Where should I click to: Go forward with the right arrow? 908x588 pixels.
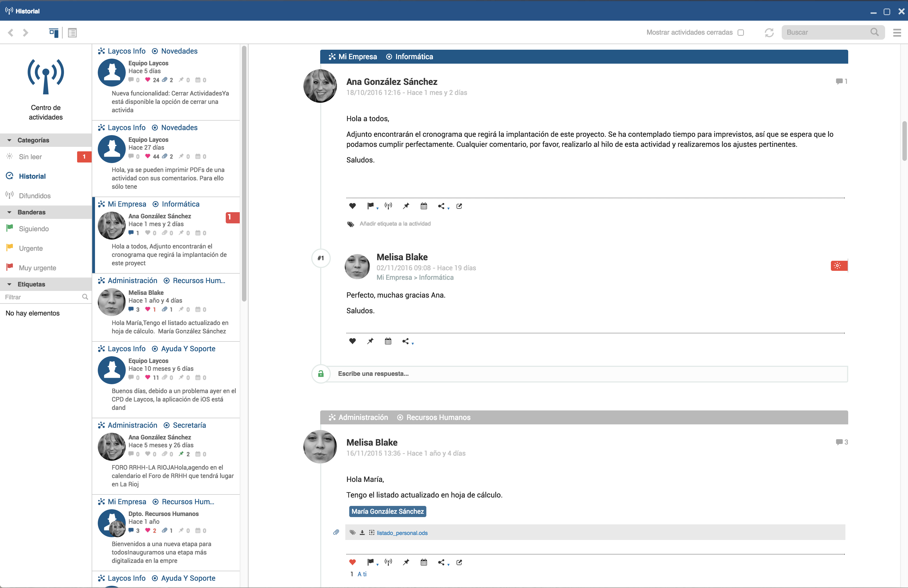25,33
